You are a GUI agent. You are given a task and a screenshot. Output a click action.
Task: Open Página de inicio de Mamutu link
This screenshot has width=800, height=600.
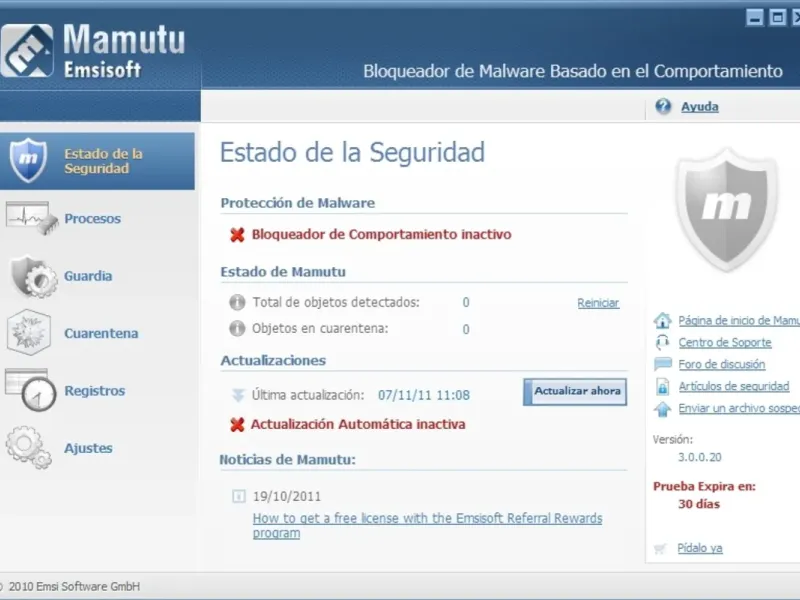click(x=739, y=320)
